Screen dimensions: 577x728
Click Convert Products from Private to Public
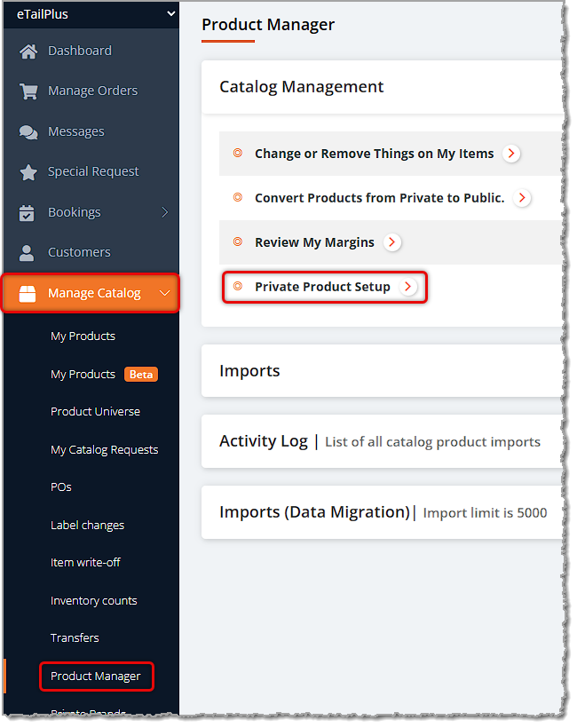coord(380,198)
